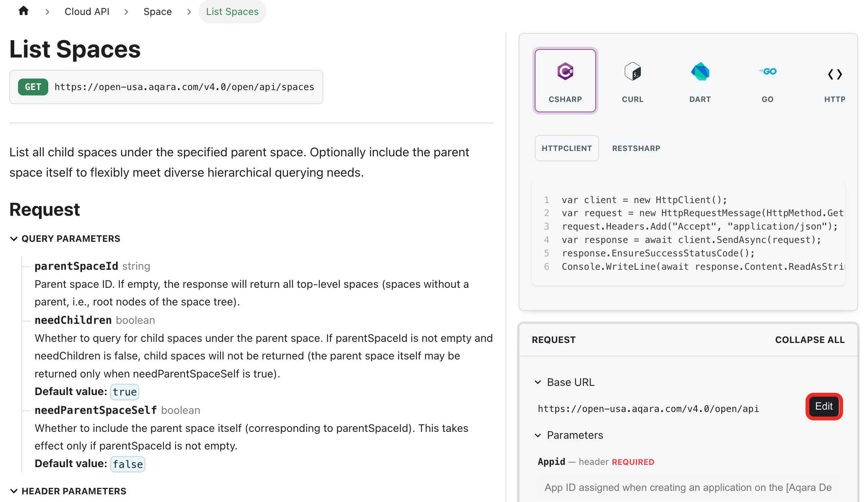Collapse the Base URL section

click(538, 382)
